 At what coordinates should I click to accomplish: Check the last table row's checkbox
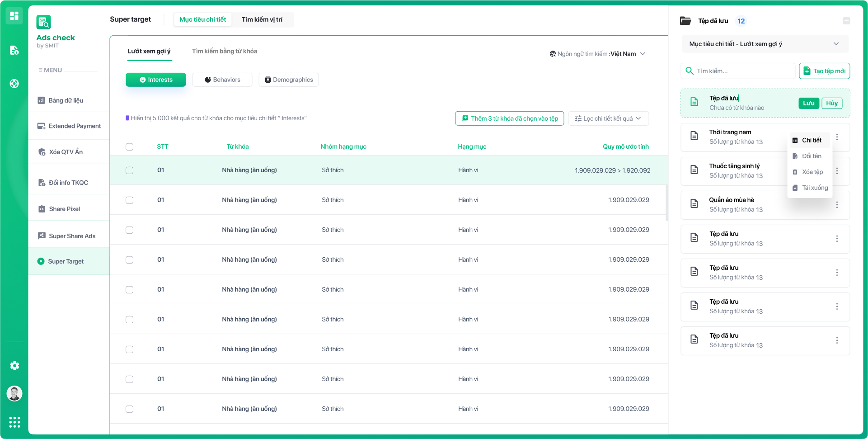click(x=130, y=409)
